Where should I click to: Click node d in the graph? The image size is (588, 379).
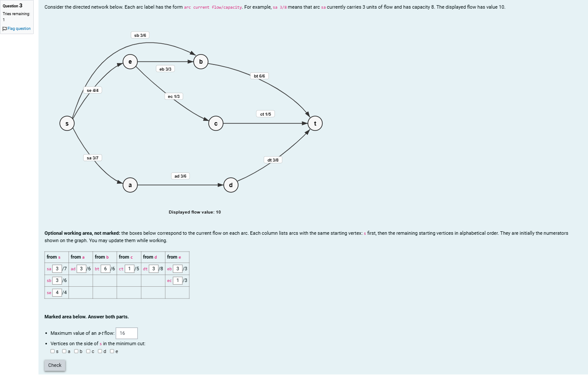point(231,185)
